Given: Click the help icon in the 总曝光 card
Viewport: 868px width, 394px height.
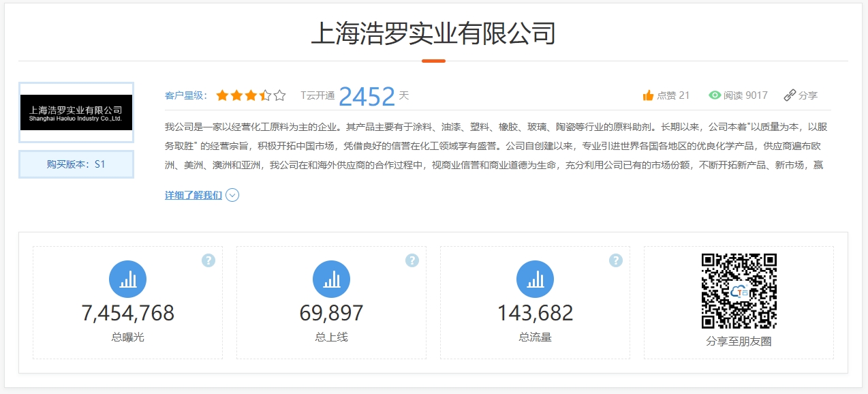Looking at the screenshot, I should pyautogui.click(x=208, y=260).
